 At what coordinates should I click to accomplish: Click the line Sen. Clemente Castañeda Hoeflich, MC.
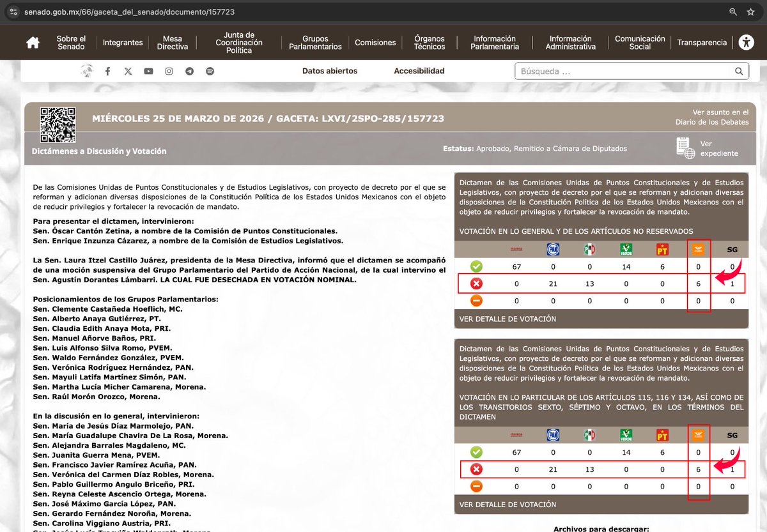point(108,309)
